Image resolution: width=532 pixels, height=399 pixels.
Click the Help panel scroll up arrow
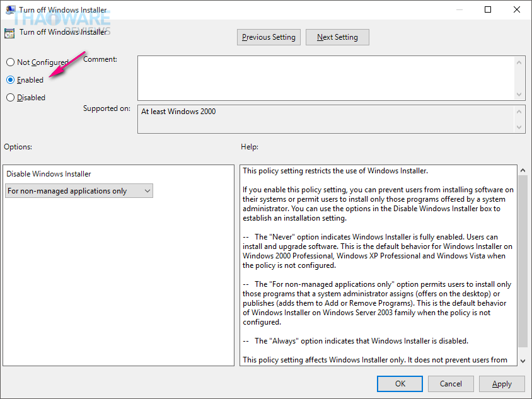(523, 170)
